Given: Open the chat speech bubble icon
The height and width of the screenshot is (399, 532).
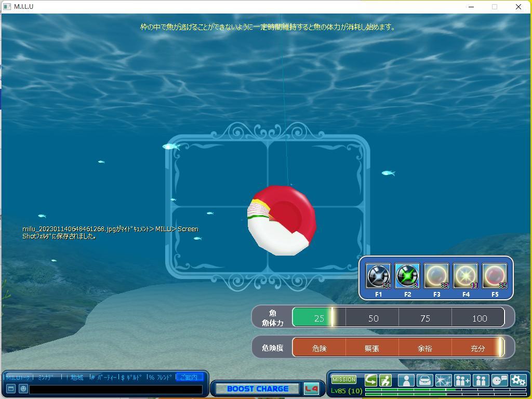Looking at the screenshot, I should click(x=499, y=380).
